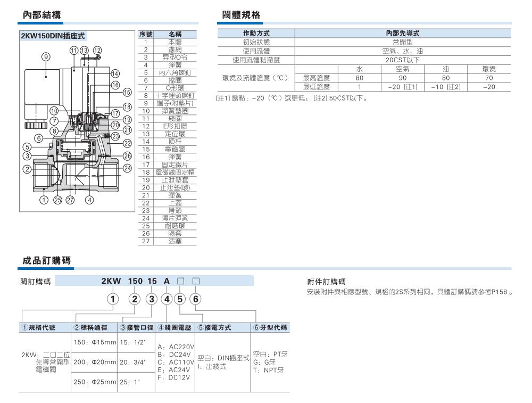Screen dimensions: 532x403
Task: Click first empty box after code letter A
Action: [181, 282]
